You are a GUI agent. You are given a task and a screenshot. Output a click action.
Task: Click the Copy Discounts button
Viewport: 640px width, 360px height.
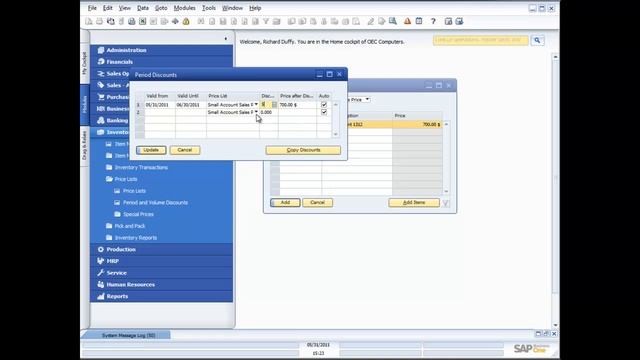coord(303,150)
